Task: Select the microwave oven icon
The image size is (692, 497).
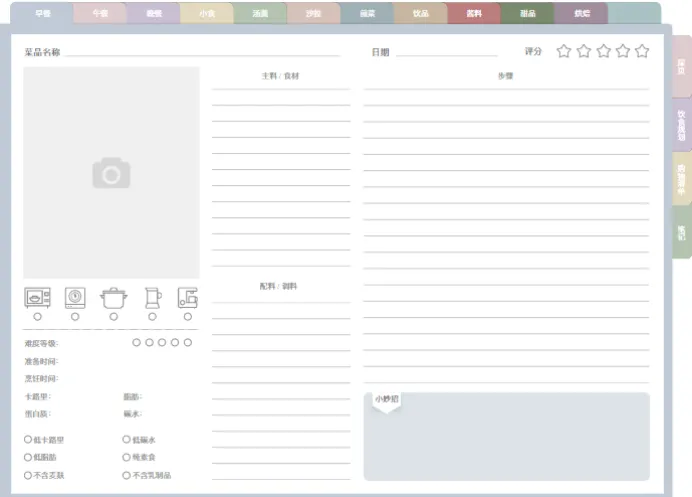Action: [38, 297]
